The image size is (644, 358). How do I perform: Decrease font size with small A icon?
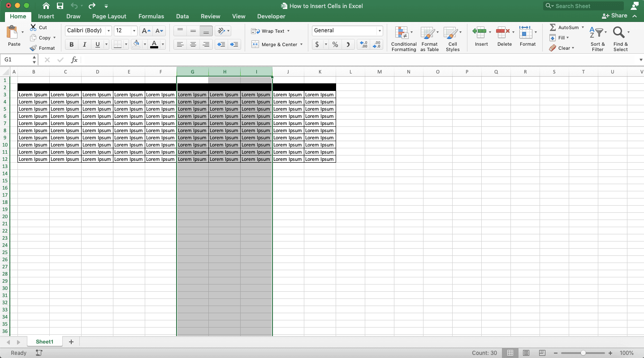click(x=159, y=31)
